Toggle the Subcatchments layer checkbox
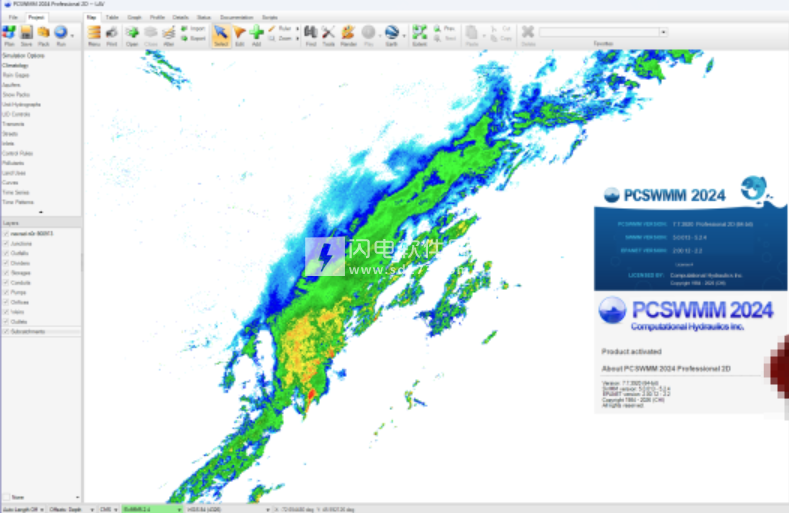This screenshot has height=513, width=789. (6, 331)
